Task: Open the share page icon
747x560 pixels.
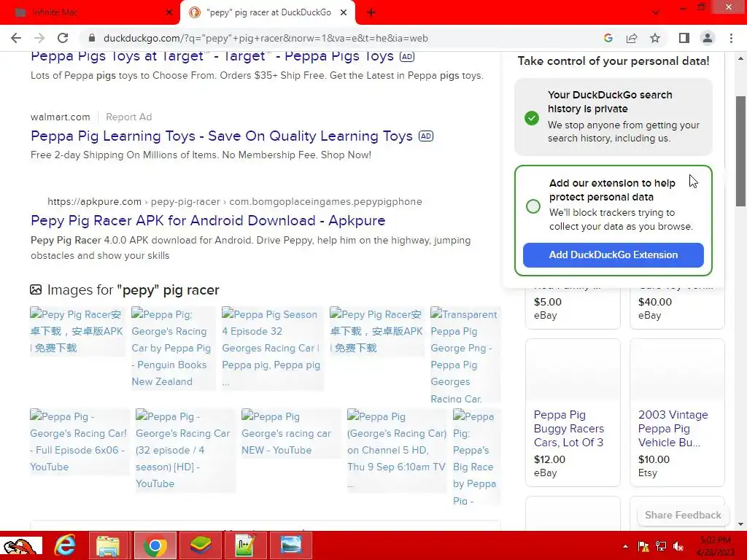Action: (x=632, y=38)
